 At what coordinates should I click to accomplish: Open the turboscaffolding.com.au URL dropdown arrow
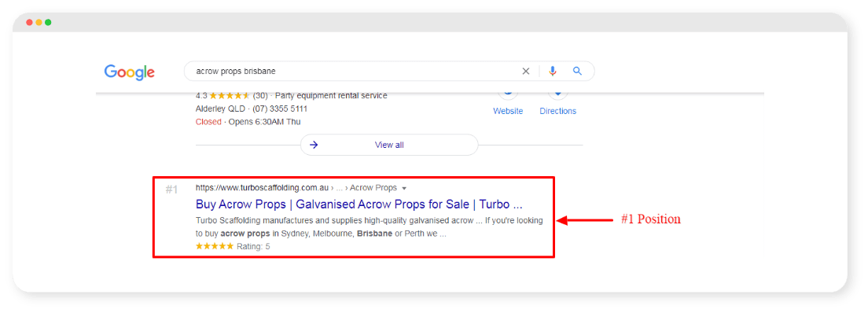click(x=404, y=189)
